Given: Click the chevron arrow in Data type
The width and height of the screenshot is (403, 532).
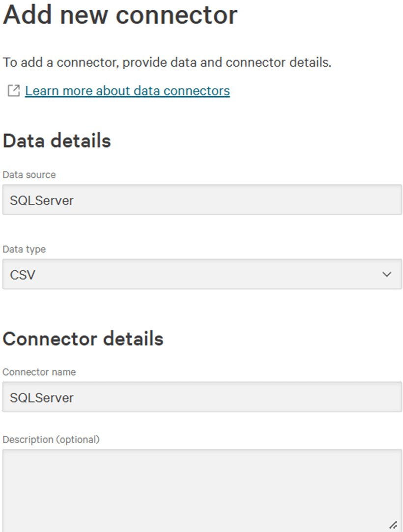Looking at the screenshot, I should [x=387, y=274].
